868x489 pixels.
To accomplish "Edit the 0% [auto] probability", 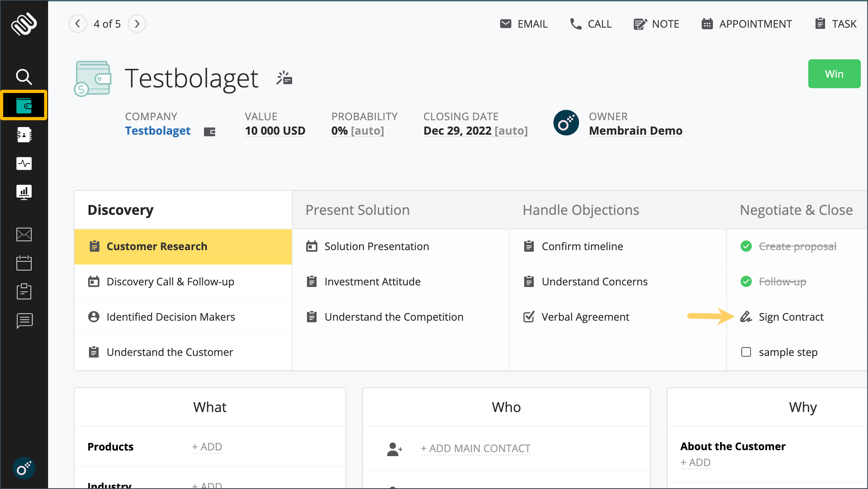I will [x=357, y=131].
